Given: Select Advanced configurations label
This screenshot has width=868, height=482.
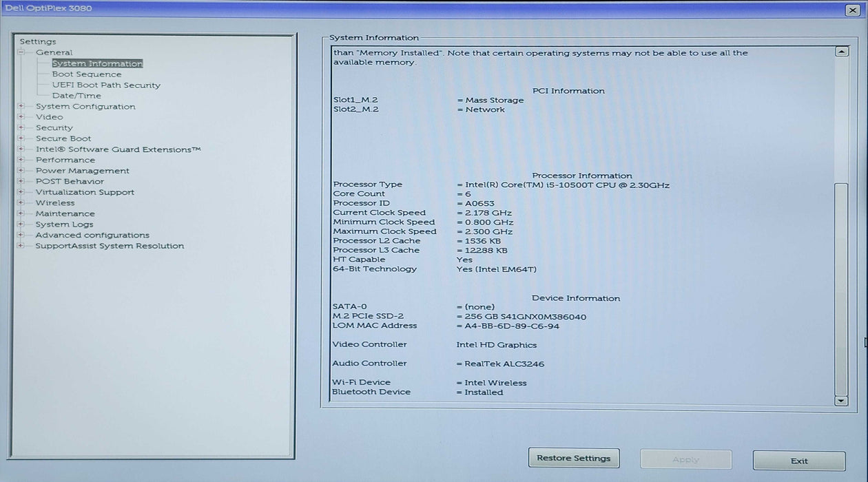Looking at the screenshot, I should [92, 235].
